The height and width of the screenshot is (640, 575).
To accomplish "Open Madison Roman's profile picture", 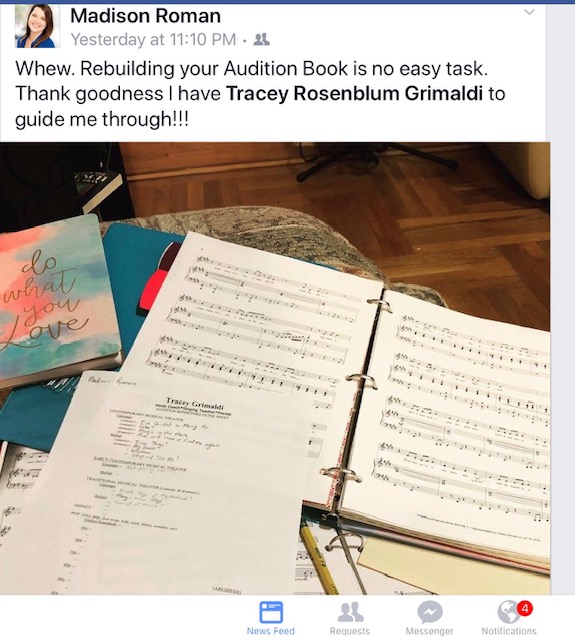I will pyautogui.click(x=37, y=26).
